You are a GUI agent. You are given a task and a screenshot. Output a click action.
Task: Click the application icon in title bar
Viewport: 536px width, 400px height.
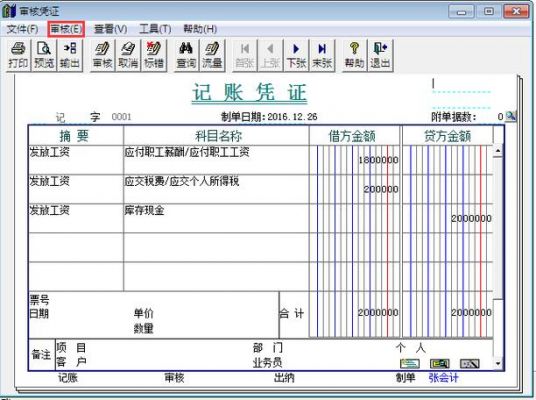coord(9,11)
